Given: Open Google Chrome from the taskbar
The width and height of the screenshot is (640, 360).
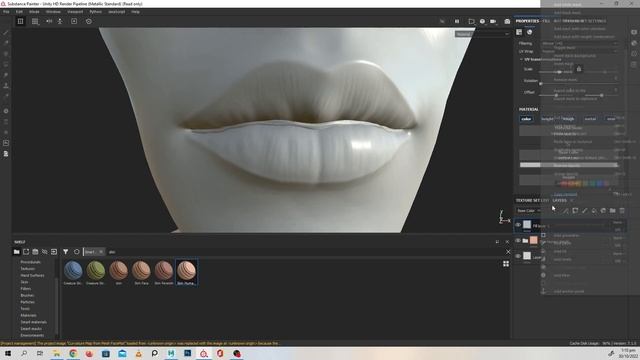Looking at the screenshot, I should (x=73, y=353).
